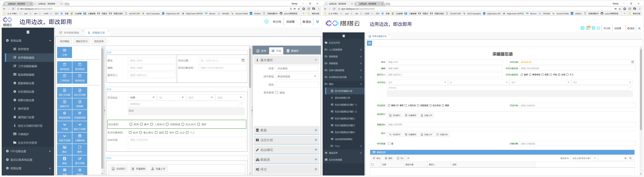Click designer canvas vertical scrollbar
Image resolution: width=644 pixels, height=177 pixels.
pyautogui.click(x=250, y=68)
